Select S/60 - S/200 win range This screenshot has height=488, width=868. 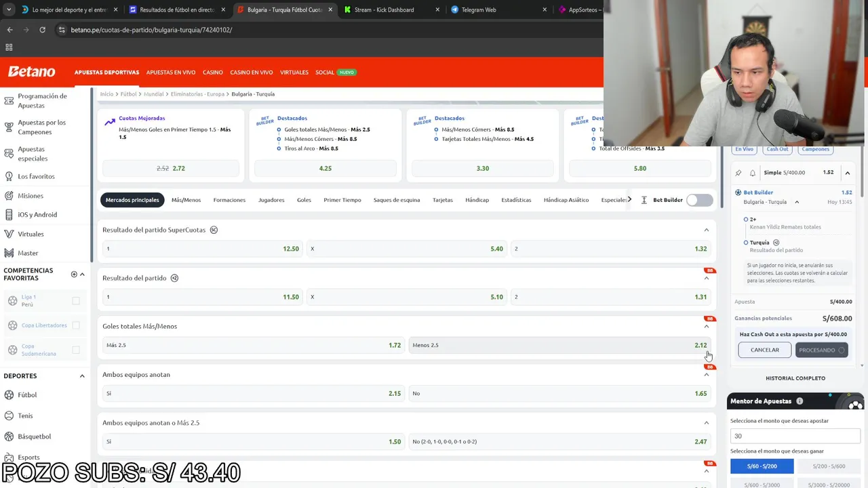tap(762, 466)
